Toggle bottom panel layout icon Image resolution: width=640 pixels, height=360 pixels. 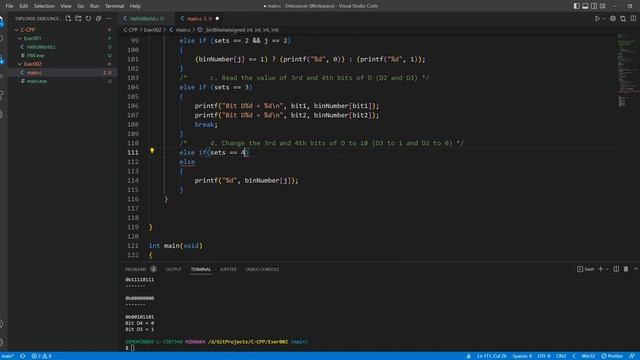pyautogui.click(x=585, y=6)
